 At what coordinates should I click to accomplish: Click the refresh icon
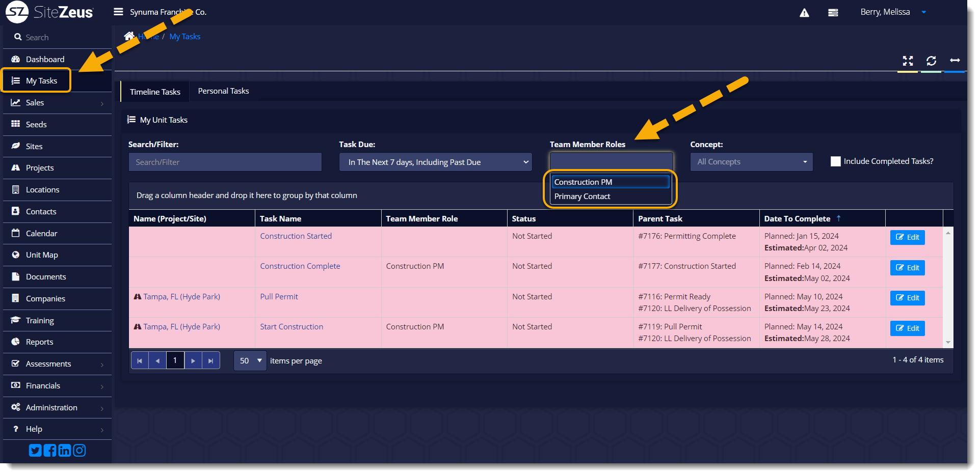click(931, 61)
